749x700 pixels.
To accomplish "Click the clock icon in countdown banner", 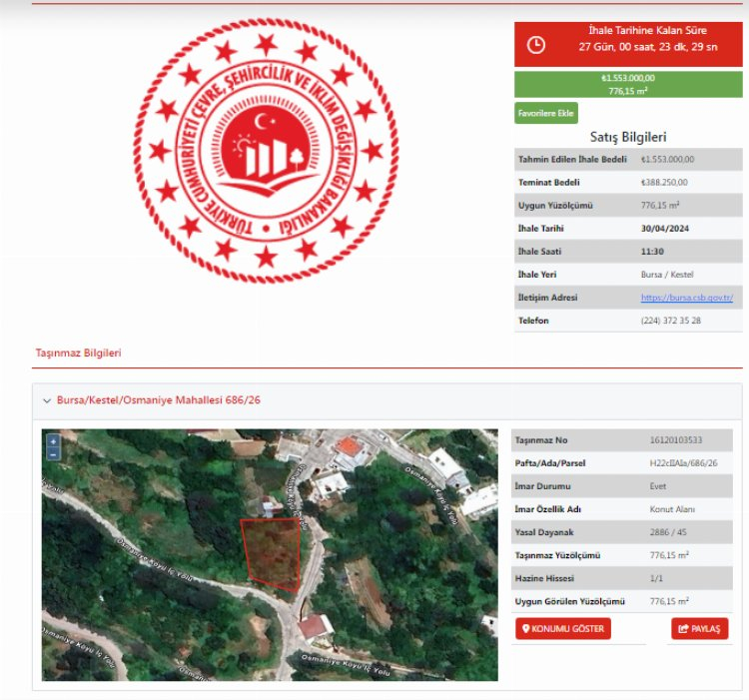I will pyautogui.click(x=536, y=45).
